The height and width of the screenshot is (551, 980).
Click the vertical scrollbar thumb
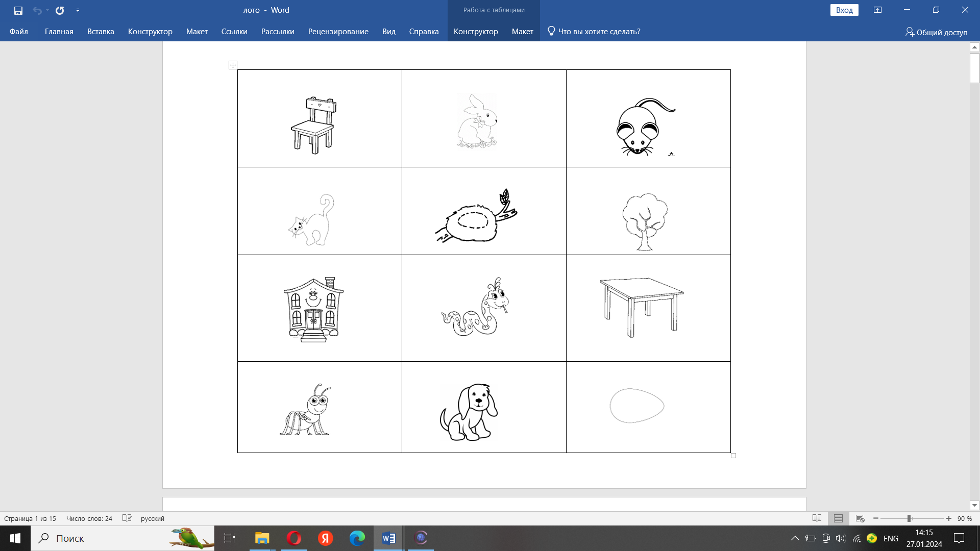point(974,68)
